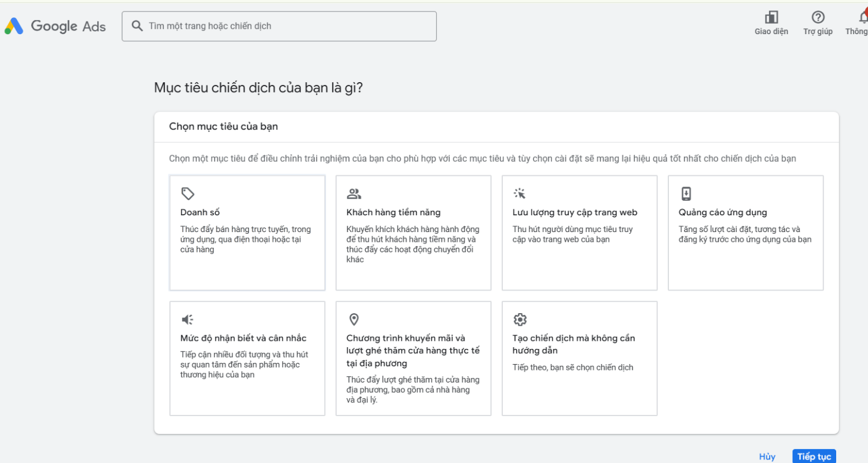This screenshot has height=463, width=868.
Task: Open the Giao diện appearance icon
Action: pyautogui.click(x=771, y=17)
